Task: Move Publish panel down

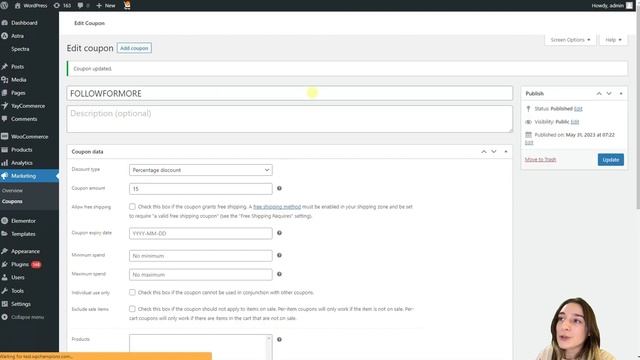Action: point(609,94)
